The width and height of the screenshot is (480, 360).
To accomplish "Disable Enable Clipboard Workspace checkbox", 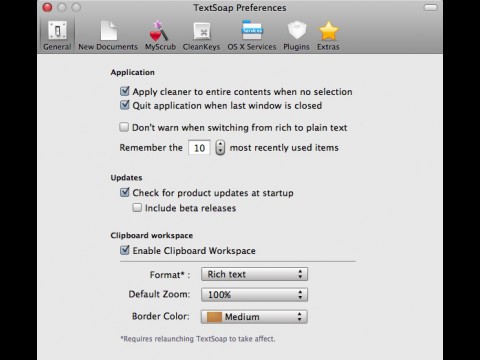I will pyautogui.click(x=125, y=250).
